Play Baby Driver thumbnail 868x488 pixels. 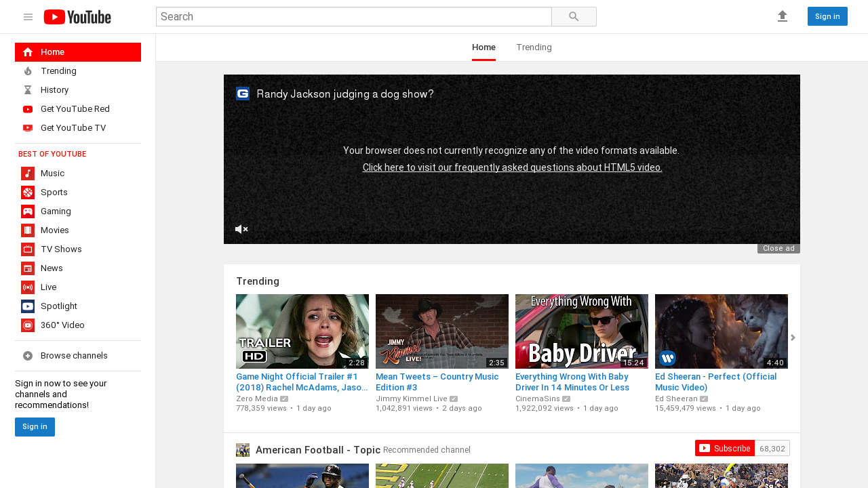582,331
